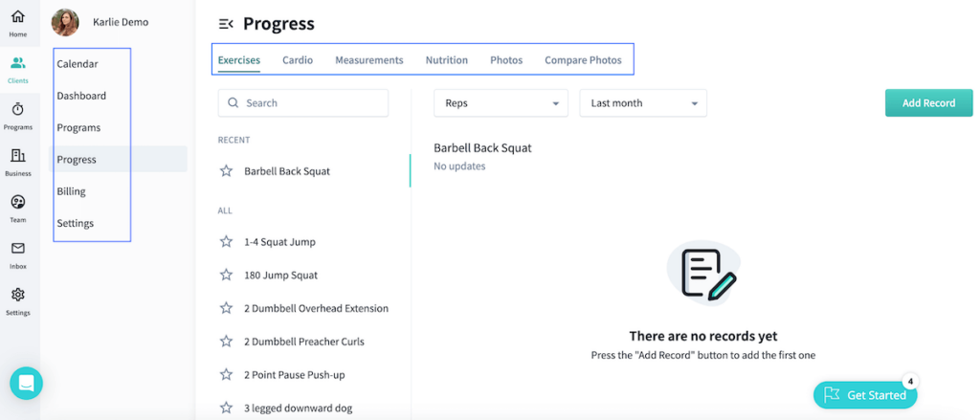Click the Get Started button

[865, 395]
